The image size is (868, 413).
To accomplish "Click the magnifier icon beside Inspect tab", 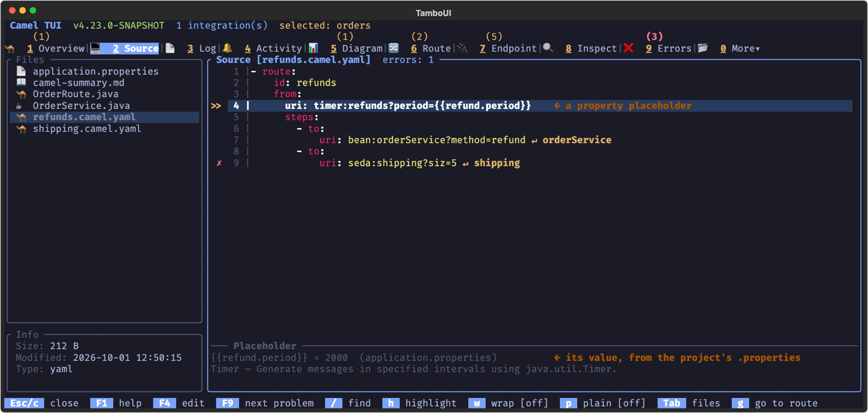I will tap(548, 48).
